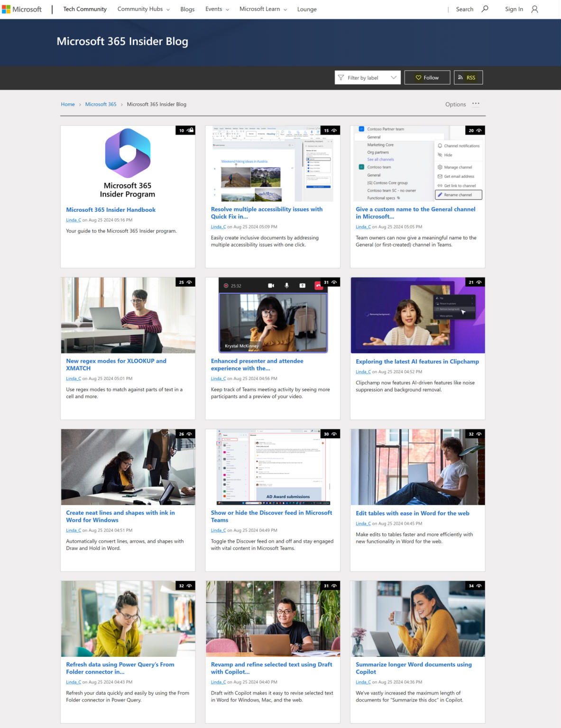This screenshot has width=561, height=728.
Task: Expand the Events menu
Action: (217, 9)
